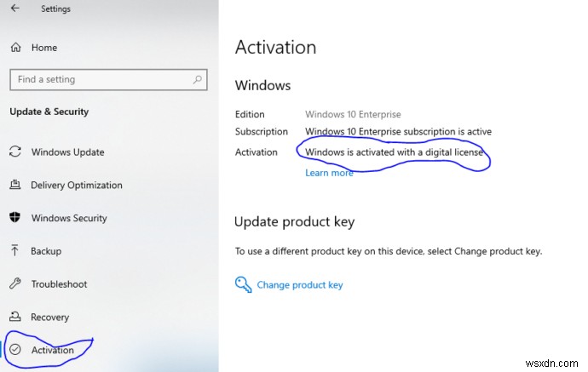Viewport: 588px width, 372px height.
Task: Select Windows Security in the sidebar
Action: coord(69,218)
